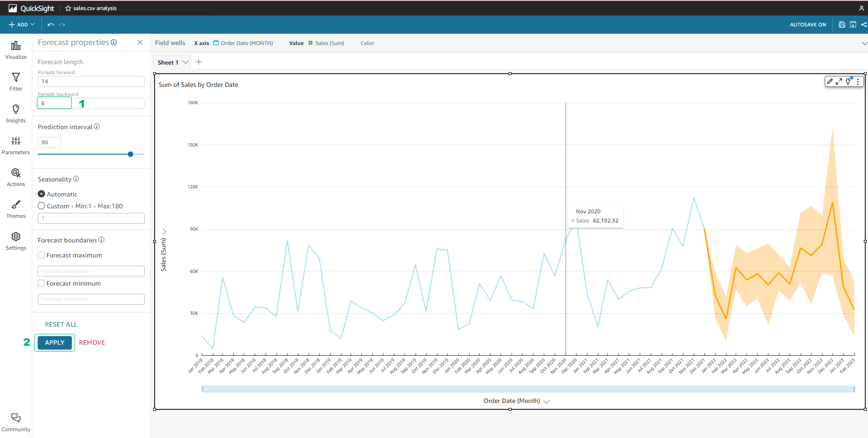Open the Sheet 1 tab dropdown arrow
The width and height of the screenshot is (868, 438).
click(186, 62)
